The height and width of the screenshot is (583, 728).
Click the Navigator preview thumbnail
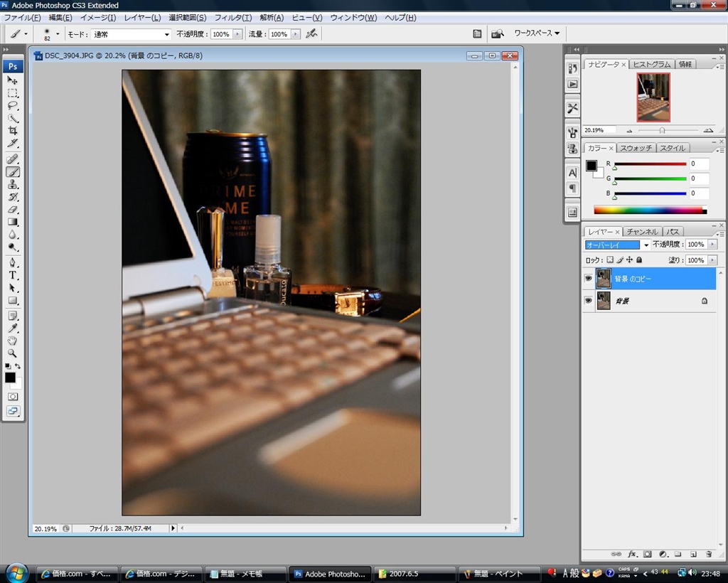[x=653, y=97]
